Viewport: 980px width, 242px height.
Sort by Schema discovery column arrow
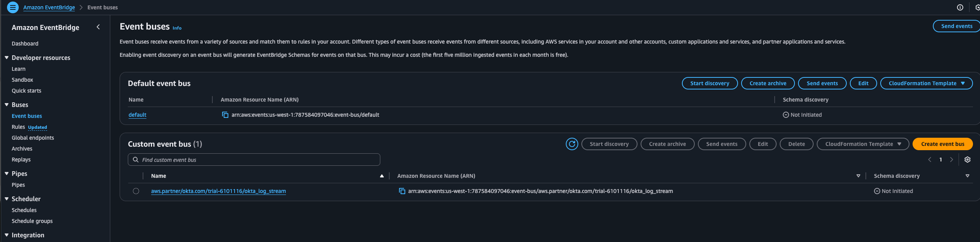[967, 176]
